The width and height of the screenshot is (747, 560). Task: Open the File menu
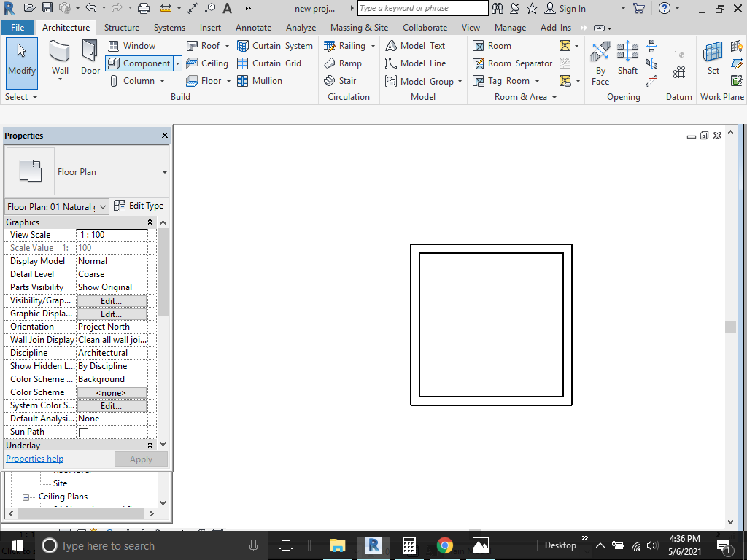click(18, 28)
